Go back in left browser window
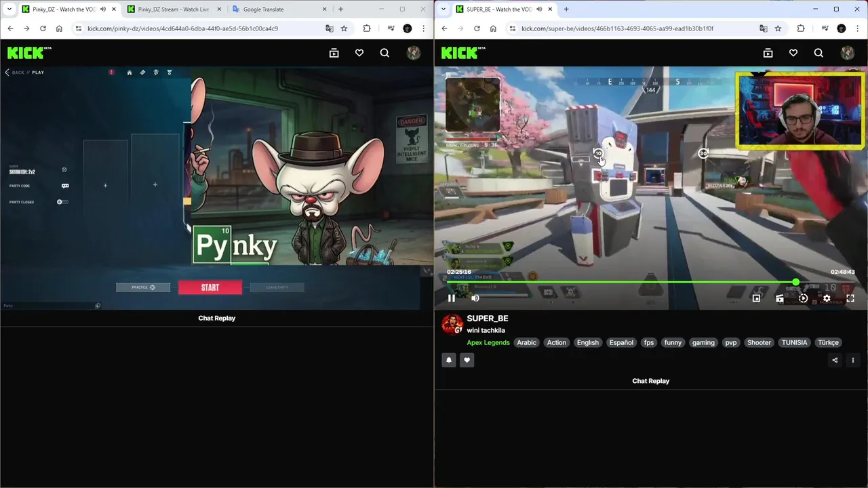The width and height of the screenshot is (868, 488). coord(10,28)
